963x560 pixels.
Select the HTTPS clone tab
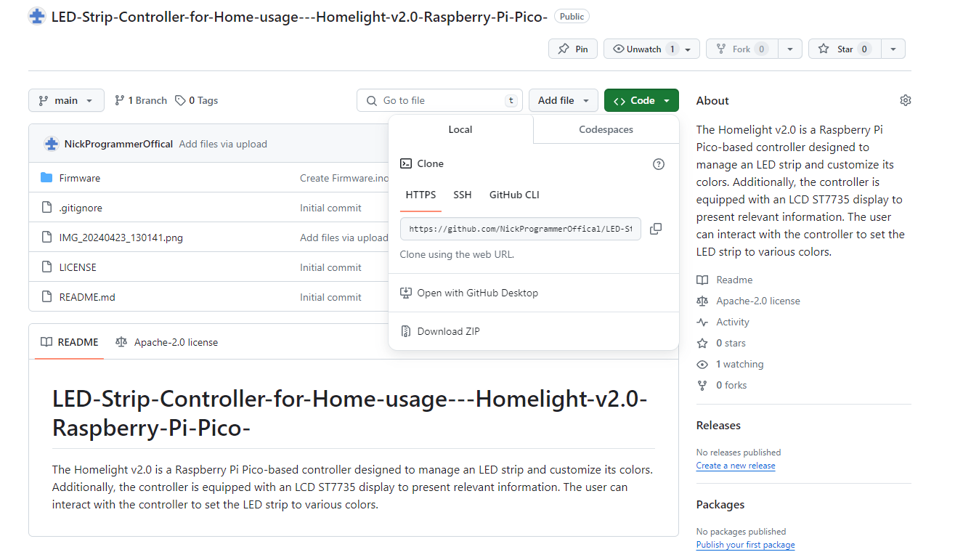point(421,195)
